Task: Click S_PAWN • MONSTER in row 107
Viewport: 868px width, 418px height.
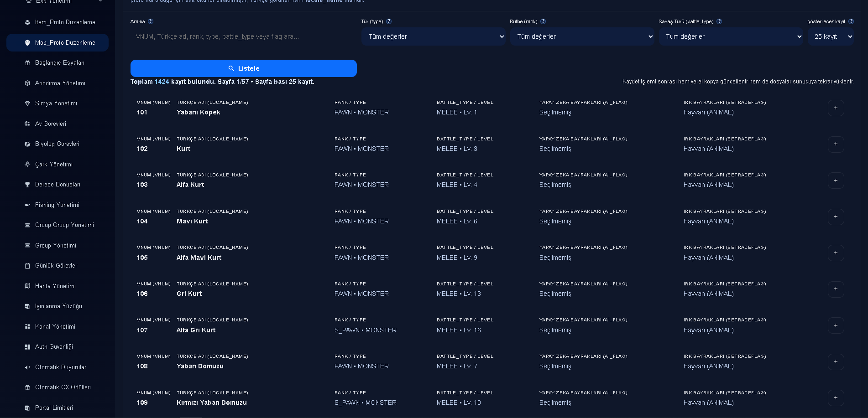Action: click(x=366, y=330)
